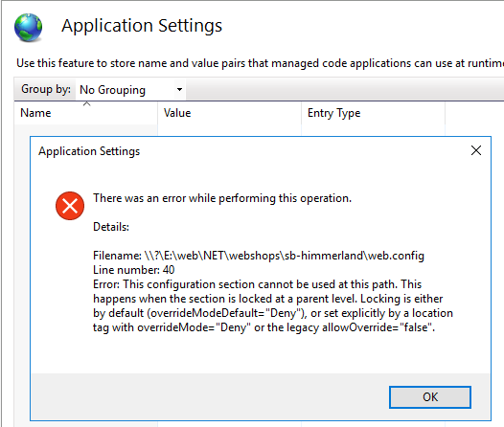
Task: Click the globe Application Settings icon
Action: pos(29,28)
